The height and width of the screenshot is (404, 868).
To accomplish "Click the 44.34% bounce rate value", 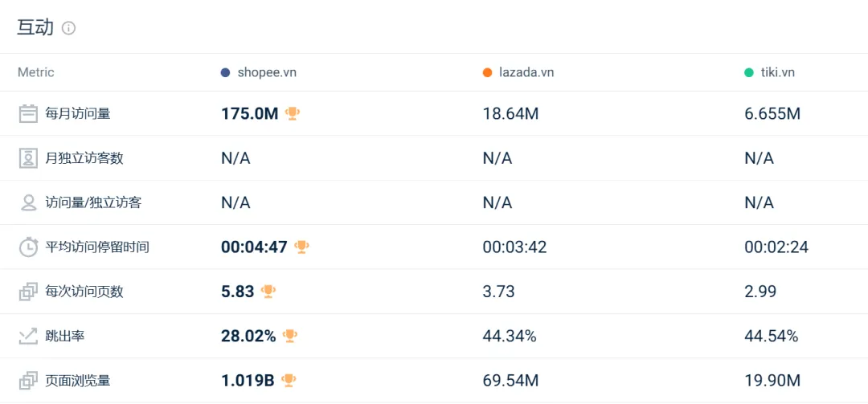I will (510, 336).
